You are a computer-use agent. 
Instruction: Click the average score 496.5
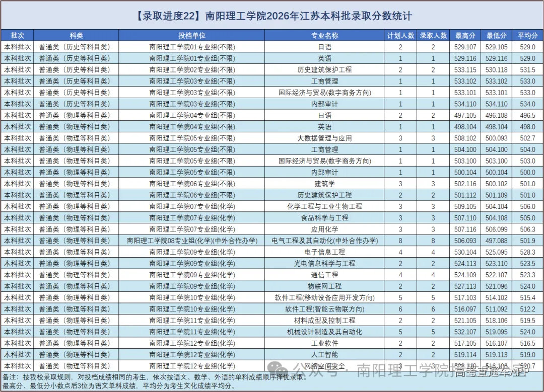tap(528, 115)
